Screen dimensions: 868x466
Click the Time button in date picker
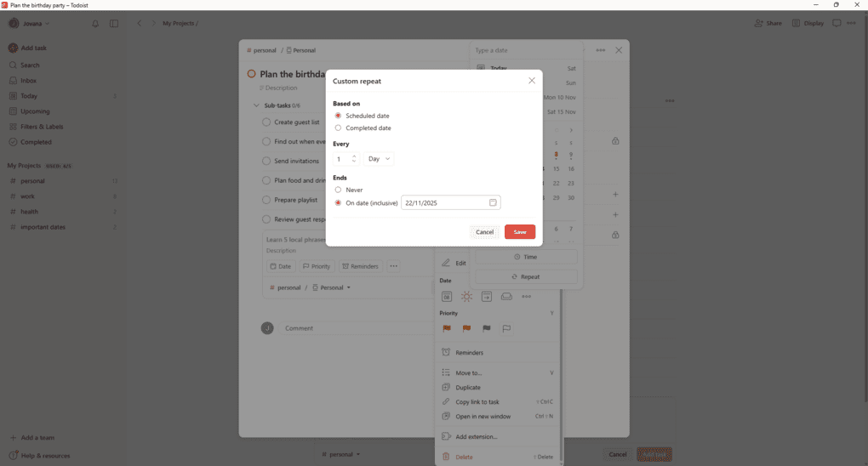pyautogui.click(x=526, y=257)
